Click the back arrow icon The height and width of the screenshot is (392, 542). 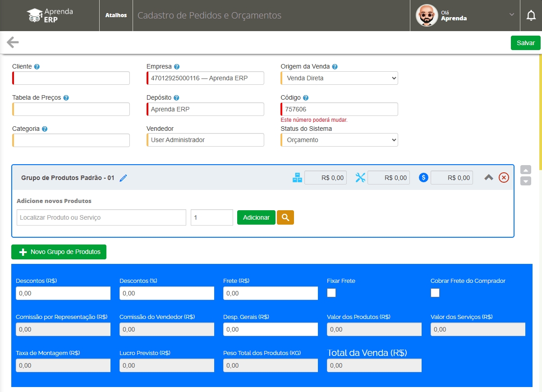[13, 43]
